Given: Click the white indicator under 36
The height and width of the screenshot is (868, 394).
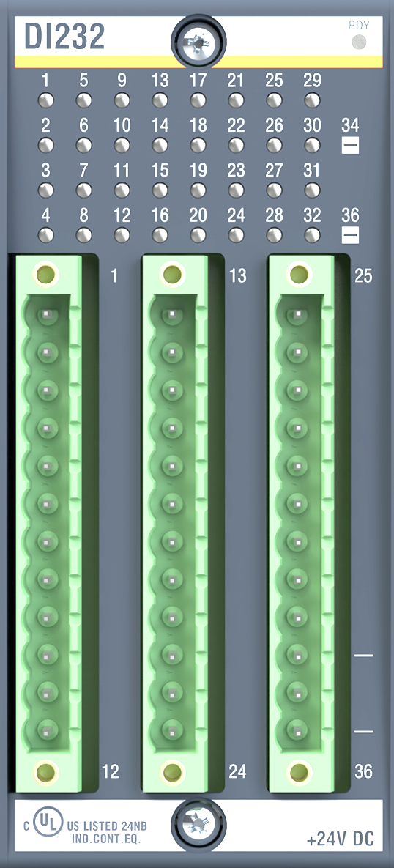Looking at the screenshot, I should coord(350,235).
